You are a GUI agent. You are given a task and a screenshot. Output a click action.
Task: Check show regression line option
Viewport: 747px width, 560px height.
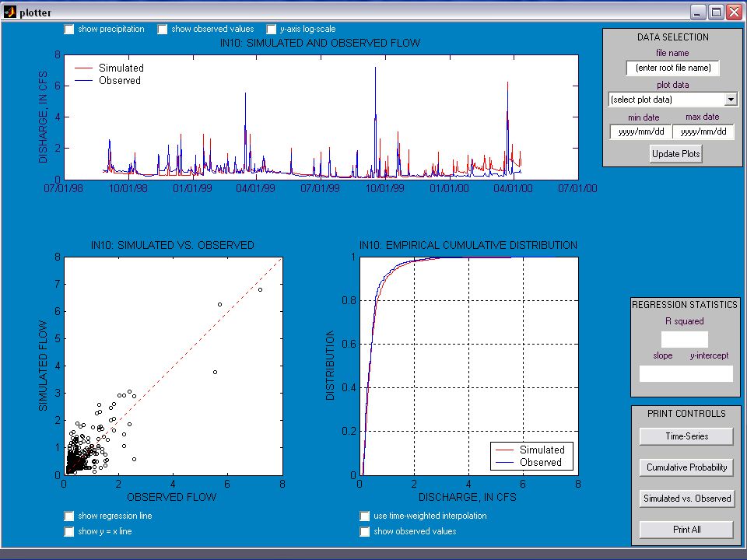click(x=69, y=516)
